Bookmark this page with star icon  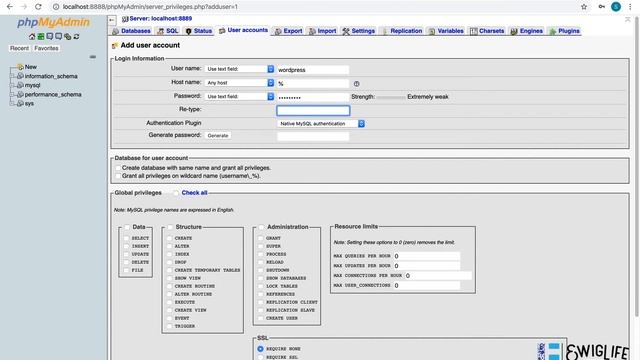(584, 7)
